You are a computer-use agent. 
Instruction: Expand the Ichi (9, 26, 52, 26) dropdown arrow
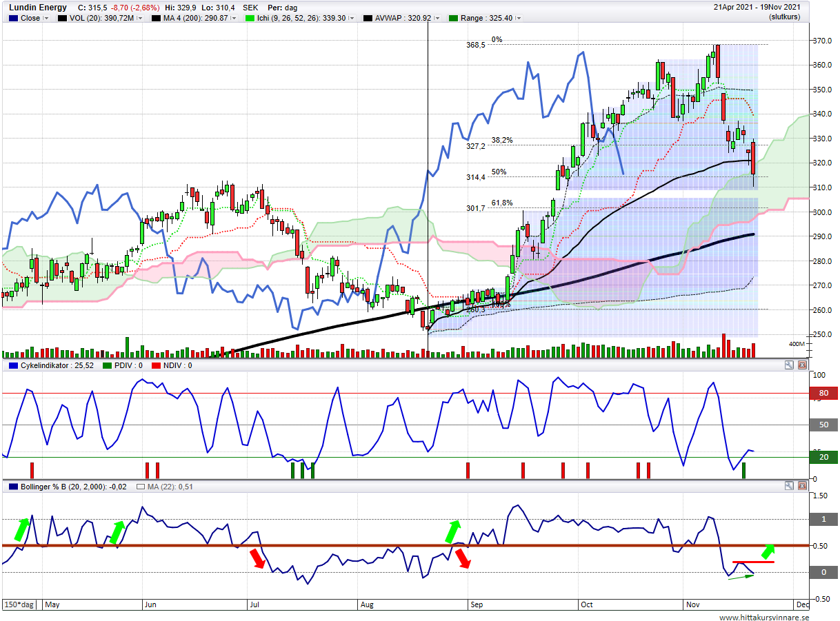pos(352,19)
